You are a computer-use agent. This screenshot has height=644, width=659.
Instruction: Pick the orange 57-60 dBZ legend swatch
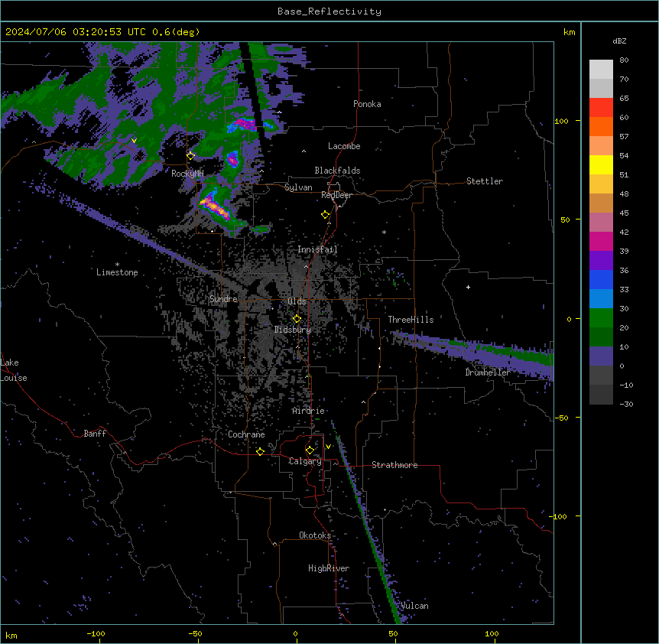[x=601, y=126]
